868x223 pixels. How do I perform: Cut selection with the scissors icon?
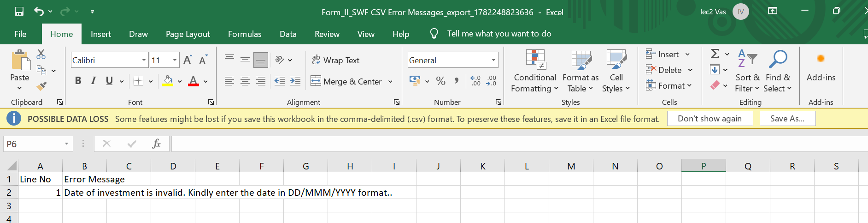[x=41, y=54]
